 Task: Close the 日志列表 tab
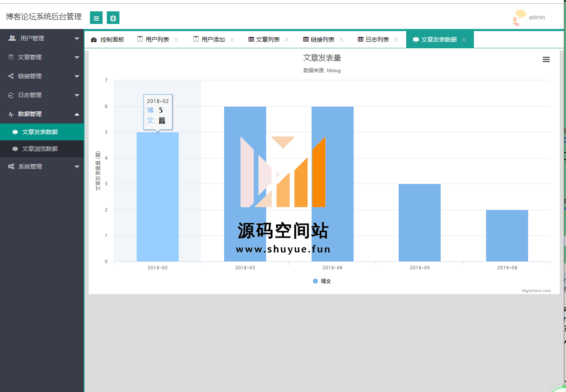pos(396,39)
